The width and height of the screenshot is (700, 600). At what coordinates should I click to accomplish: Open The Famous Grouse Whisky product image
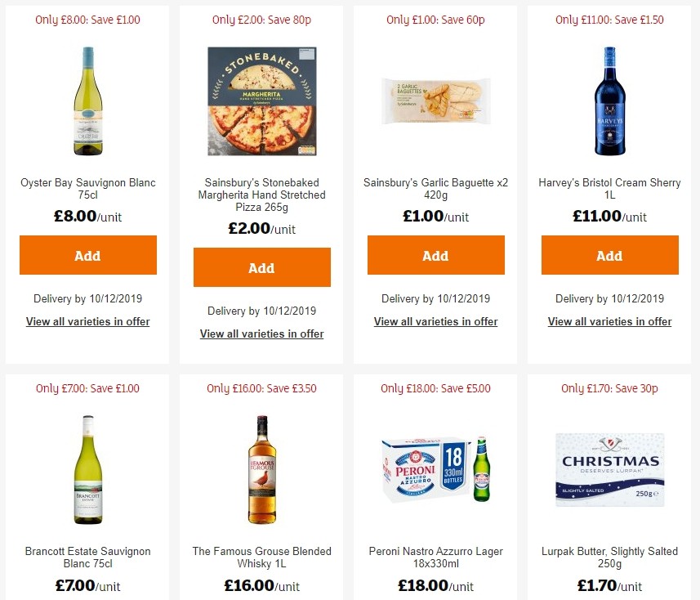tap(261, 470)
